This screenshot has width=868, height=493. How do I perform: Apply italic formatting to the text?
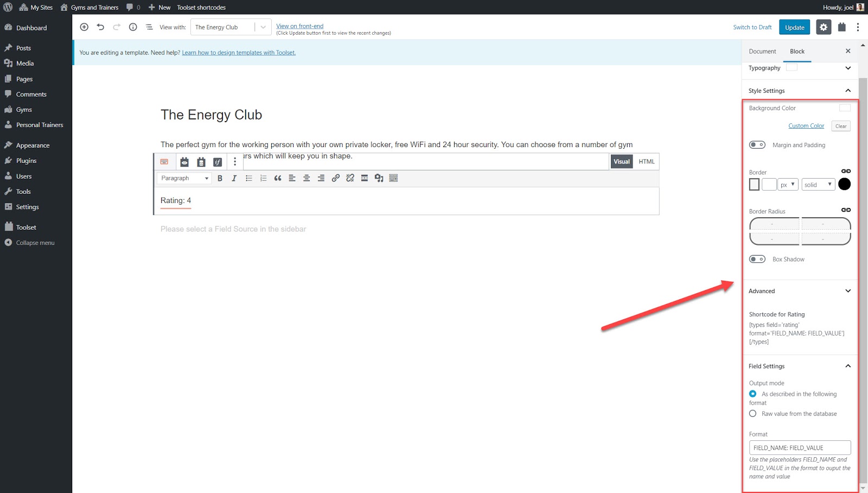tap(234, 178)
